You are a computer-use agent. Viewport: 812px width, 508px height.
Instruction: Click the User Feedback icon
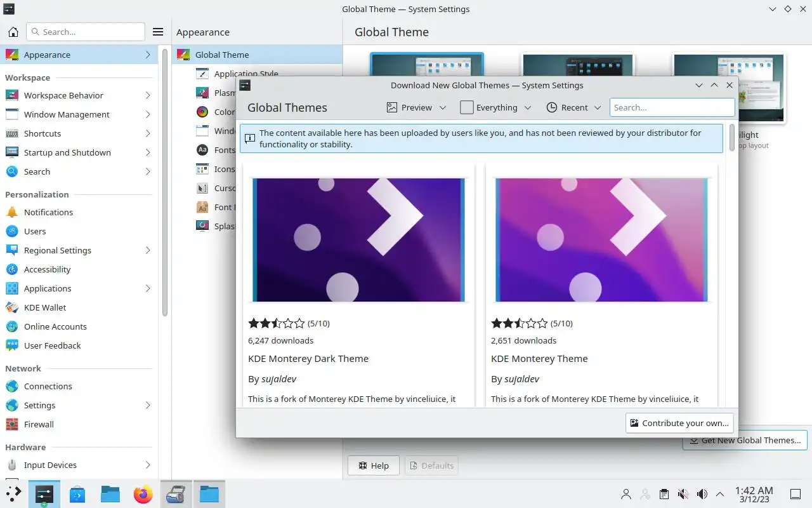tap(12, 345)
